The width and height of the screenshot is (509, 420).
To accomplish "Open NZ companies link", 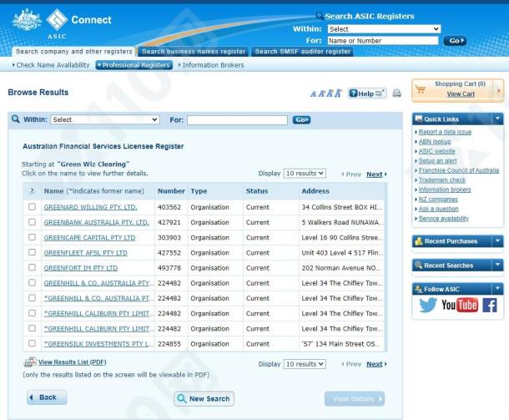I will (x=438, y=199).
